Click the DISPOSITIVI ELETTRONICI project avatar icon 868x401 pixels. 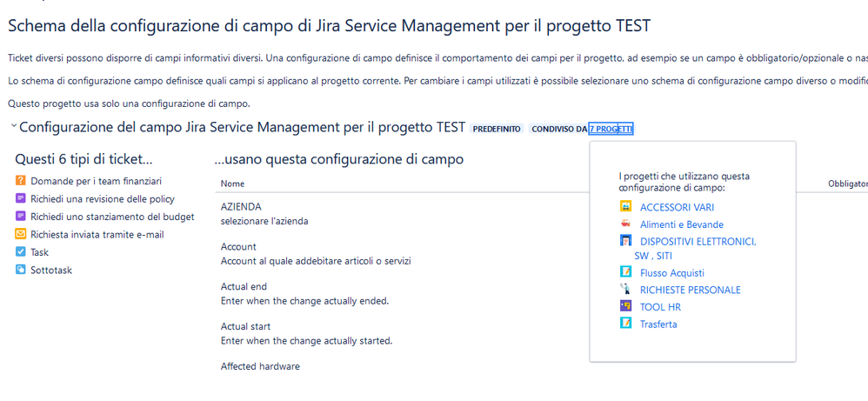625,241
